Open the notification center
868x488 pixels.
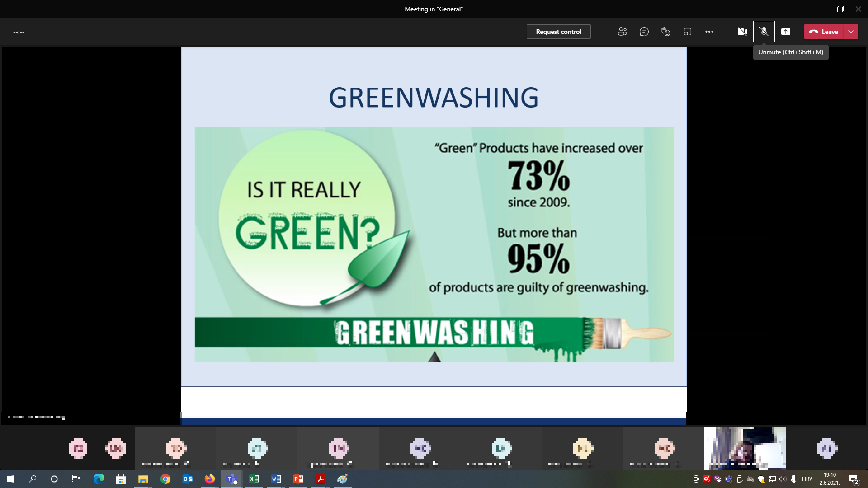click(854, 479)
